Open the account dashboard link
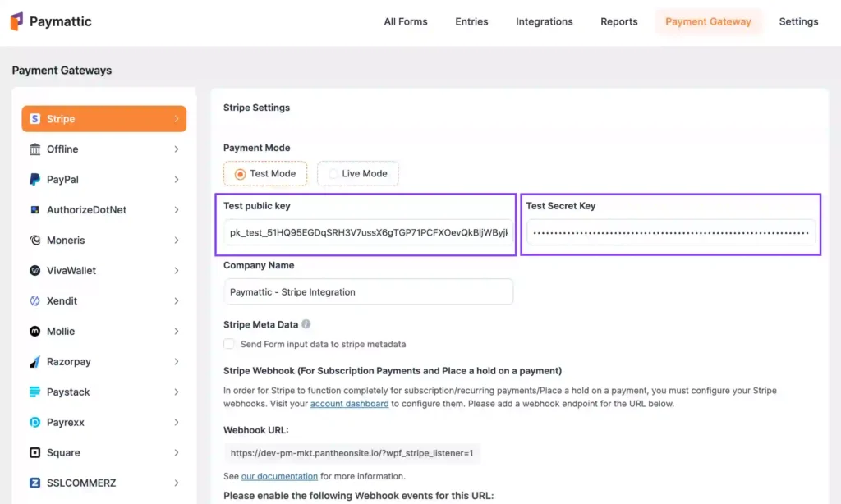Image resolution: width=841 pixels, height=504 pixels. [x=349, y=404]
